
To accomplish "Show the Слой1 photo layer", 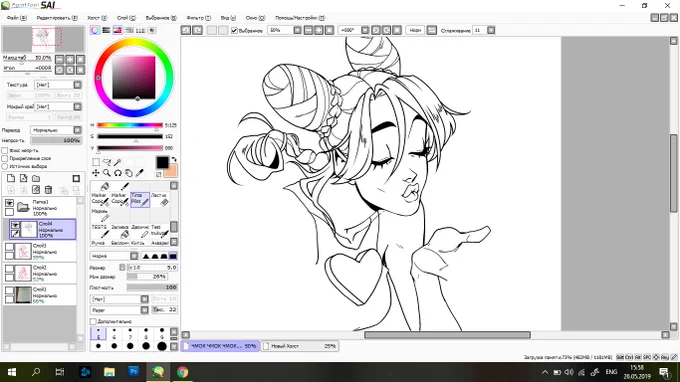I will [x=9, y=291].
